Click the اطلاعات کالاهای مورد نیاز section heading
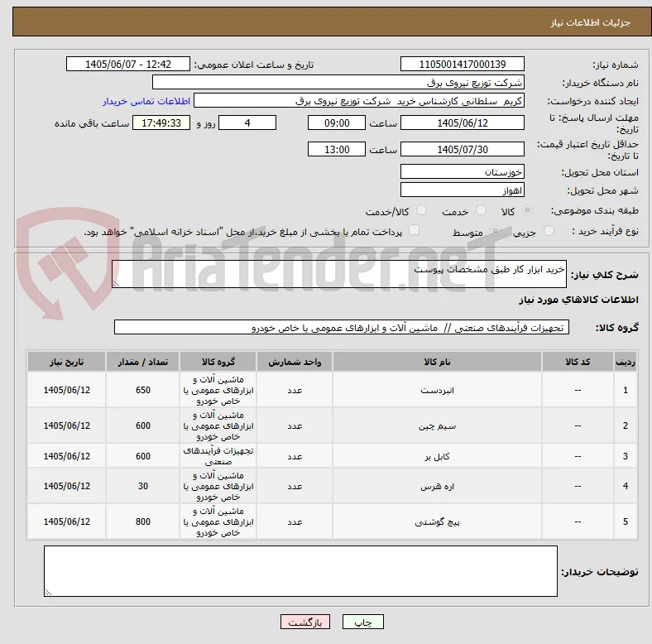This screenshot has width=652, height=644. point(578,300)
